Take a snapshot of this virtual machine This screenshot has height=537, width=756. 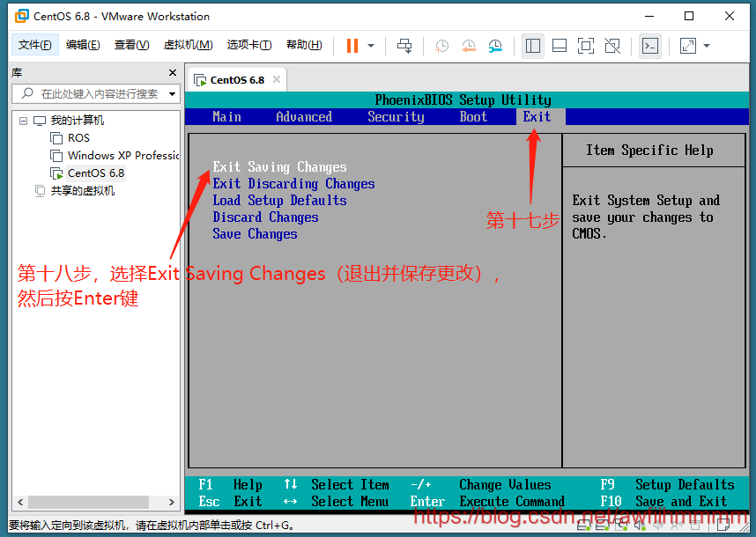point(441,46)
